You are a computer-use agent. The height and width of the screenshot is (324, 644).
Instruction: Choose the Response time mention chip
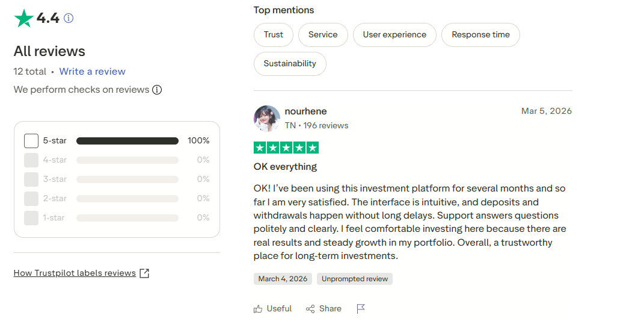[480, 35]
